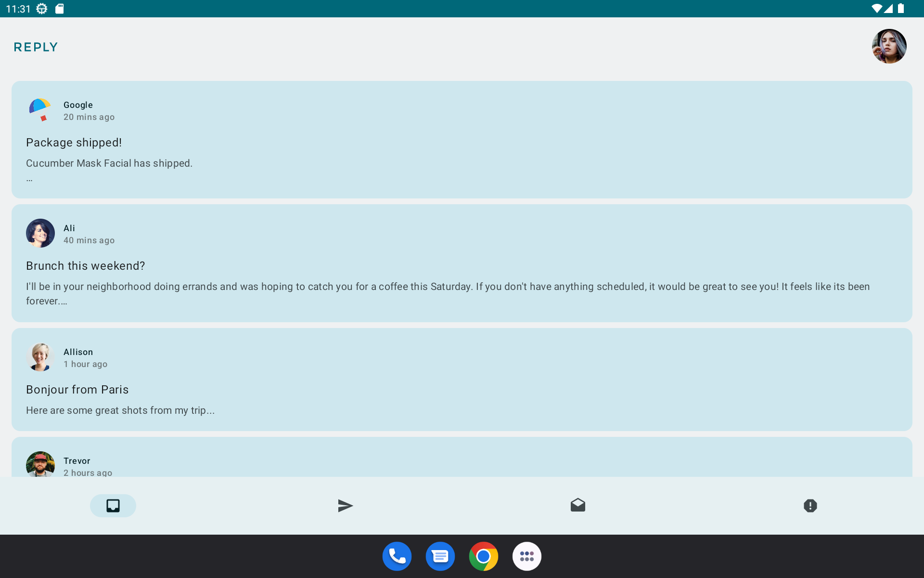Tap the Wi-Fi status icon
This screenshot has height=578, width=924.
pyautogui.click(x=877, y=9)
